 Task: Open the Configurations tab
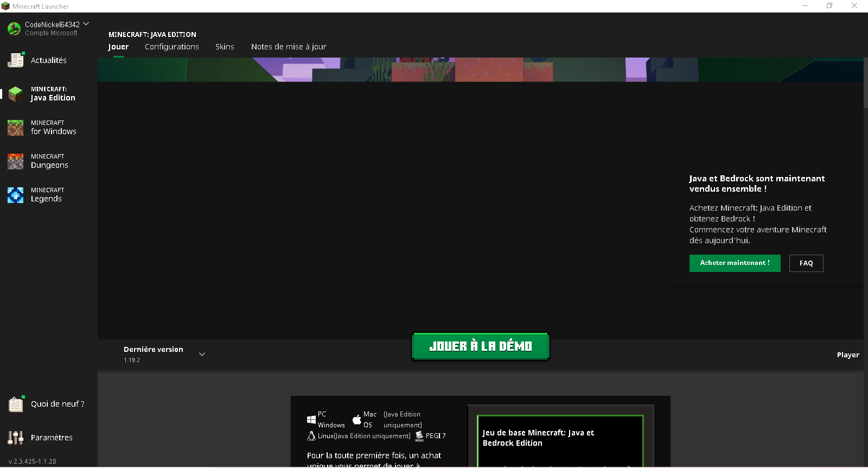172,47
